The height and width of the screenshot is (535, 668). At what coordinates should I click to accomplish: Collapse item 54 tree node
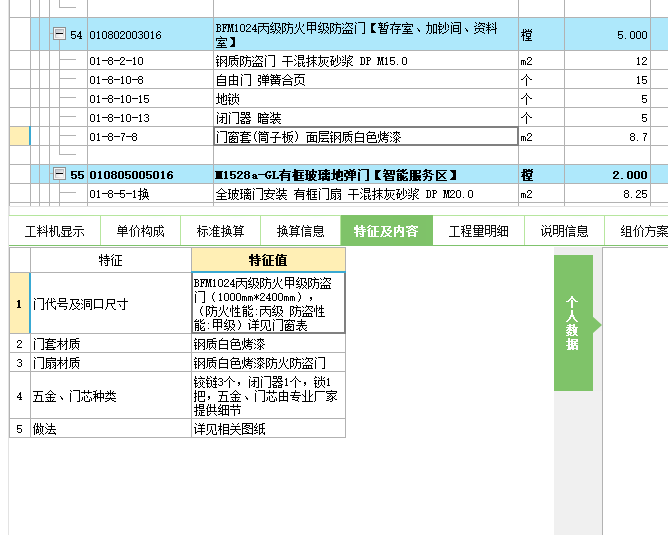click(59, 34)
